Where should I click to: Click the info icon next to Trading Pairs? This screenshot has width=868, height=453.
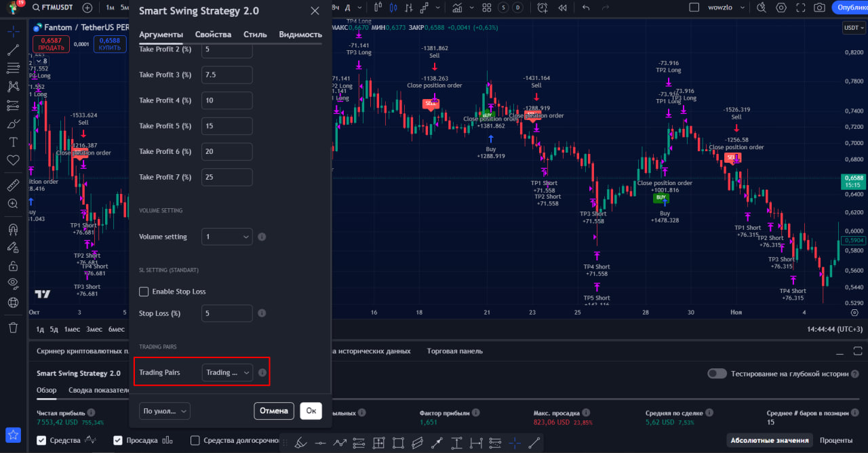pyautogui.click(x=262, y=372)
